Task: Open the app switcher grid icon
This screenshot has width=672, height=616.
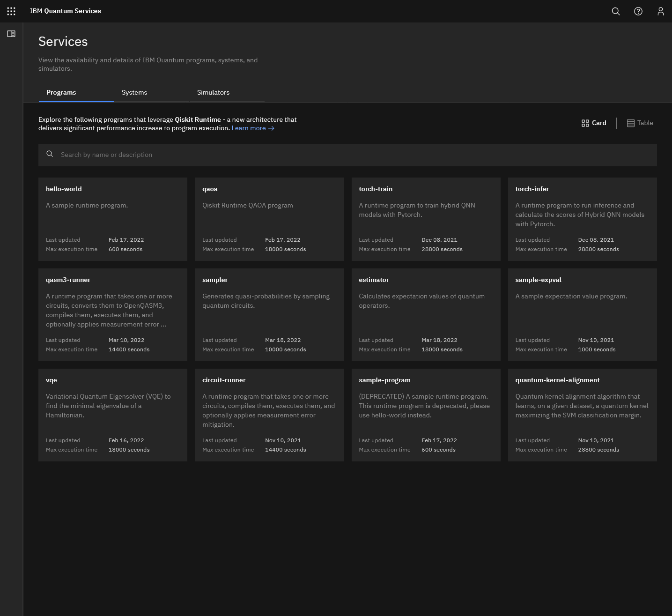Action: [11, 11]
